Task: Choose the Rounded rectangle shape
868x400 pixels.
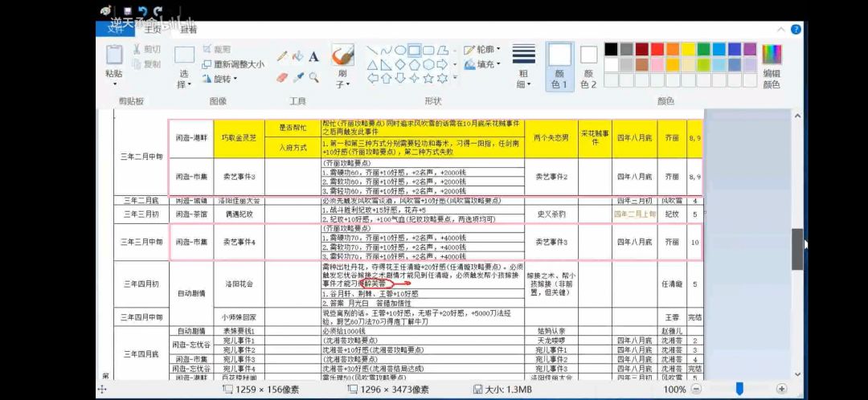Action: pos(428,51)
